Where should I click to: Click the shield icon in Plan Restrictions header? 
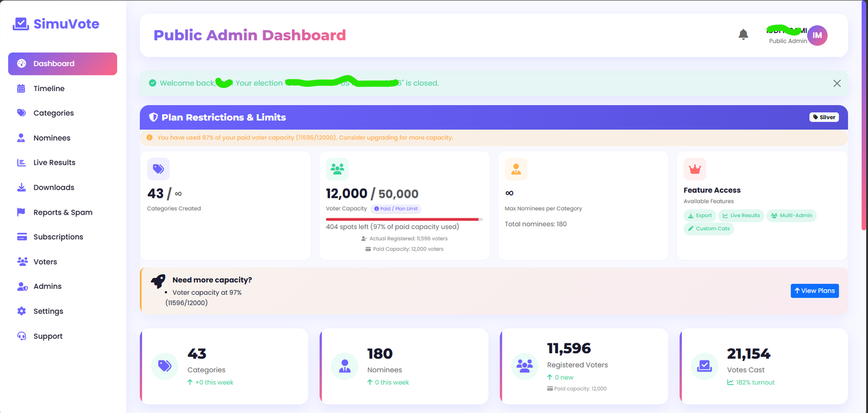[x=154, y=117]
